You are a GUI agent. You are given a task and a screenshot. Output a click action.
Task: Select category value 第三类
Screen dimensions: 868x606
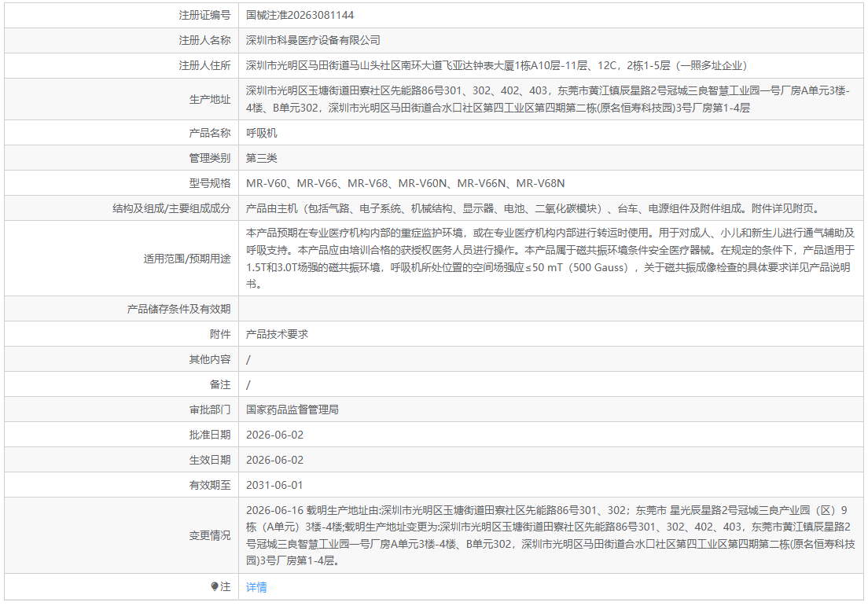point(261,158)
